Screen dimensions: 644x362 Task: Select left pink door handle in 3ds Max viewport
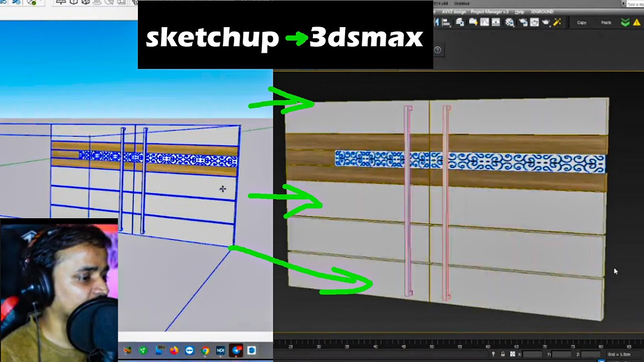408,201
